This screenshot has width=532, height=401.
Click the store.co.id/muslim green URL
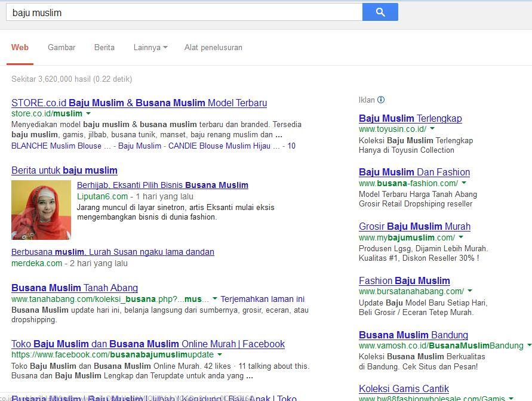(47, 113)
